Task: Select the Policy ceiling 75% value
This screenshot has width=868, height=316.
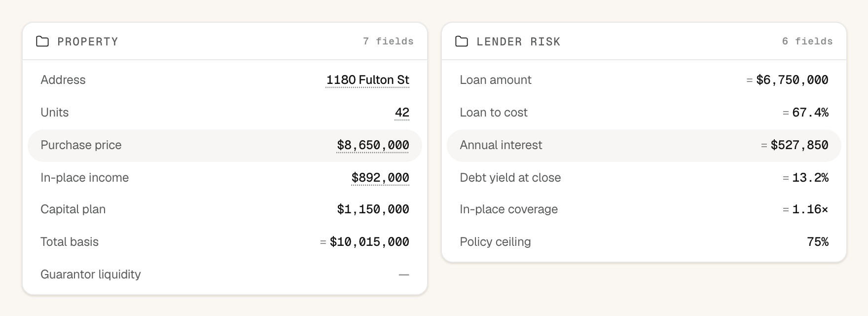Action: [818, 242]
